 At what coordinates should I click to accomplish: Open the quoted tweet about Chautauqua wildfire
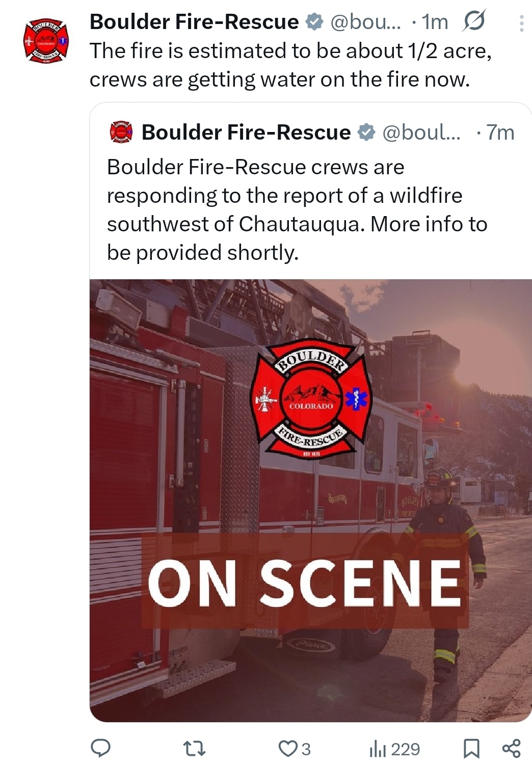click(297, 209)
